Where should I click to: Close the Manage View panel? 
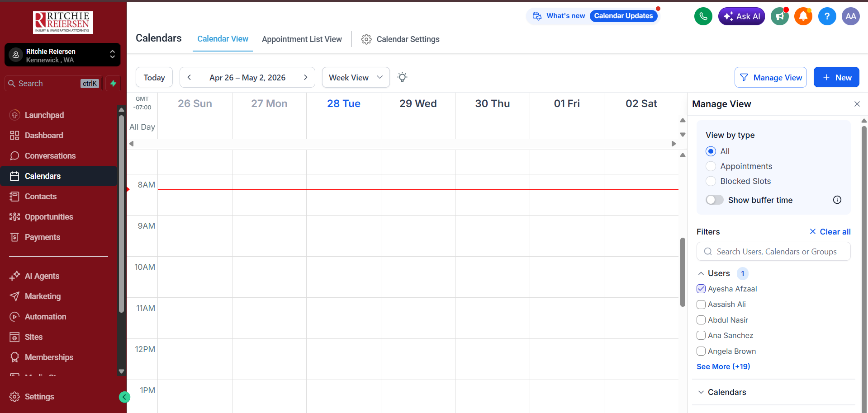(857, 104)
